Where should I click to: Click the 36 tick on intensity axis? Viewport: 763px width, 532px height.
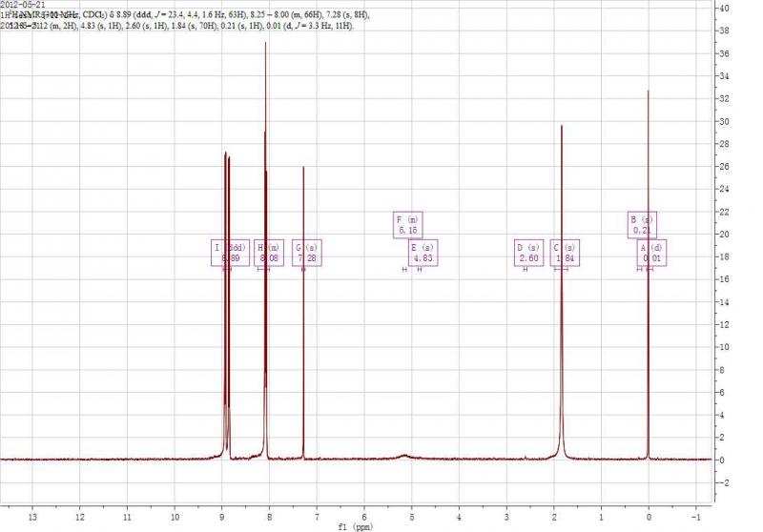pos(724,53)
